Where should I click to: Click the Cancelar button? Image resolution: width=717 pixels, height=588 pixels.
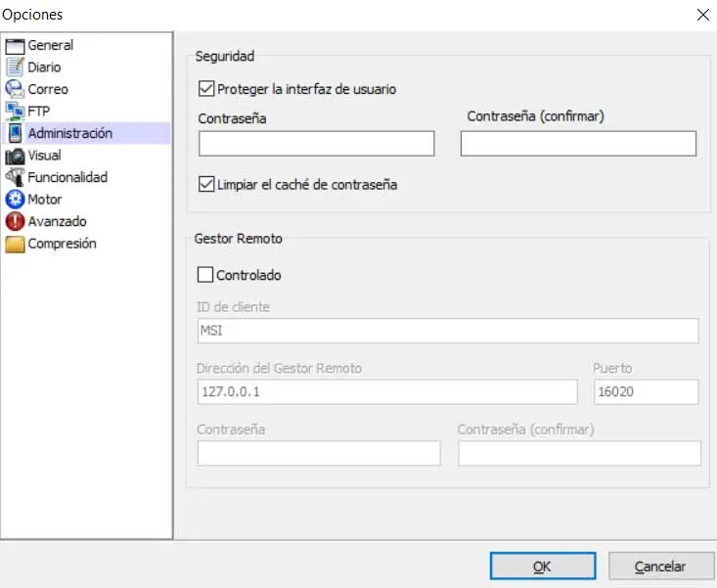pos(659,566)
